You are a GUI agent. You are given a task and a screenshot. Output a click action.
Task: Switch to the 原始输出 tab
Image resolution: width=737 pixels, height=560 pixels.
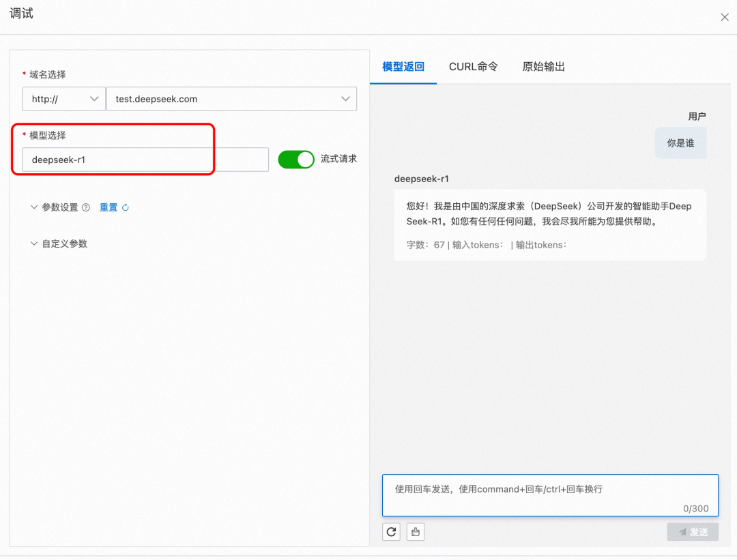coord(543,66)
